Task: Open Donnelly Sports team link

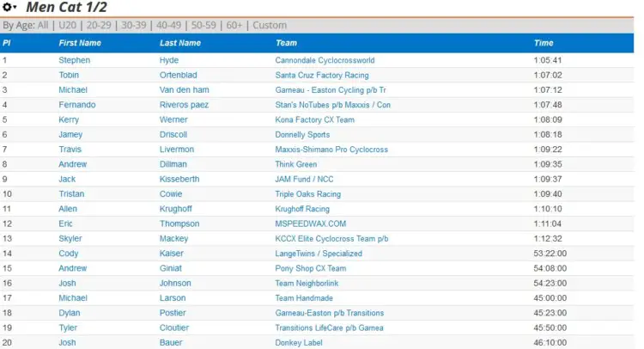Action: click(302, 134)
